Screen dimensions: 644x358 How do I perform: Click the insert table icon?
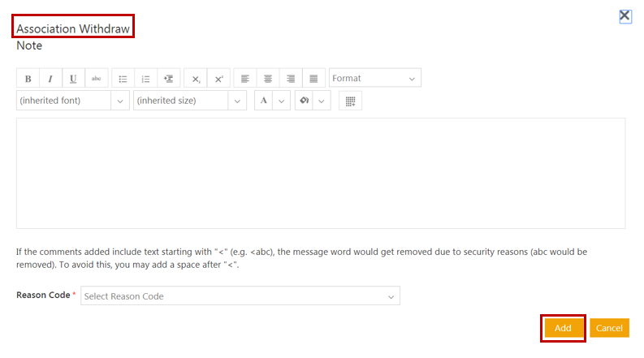point(350,101)
